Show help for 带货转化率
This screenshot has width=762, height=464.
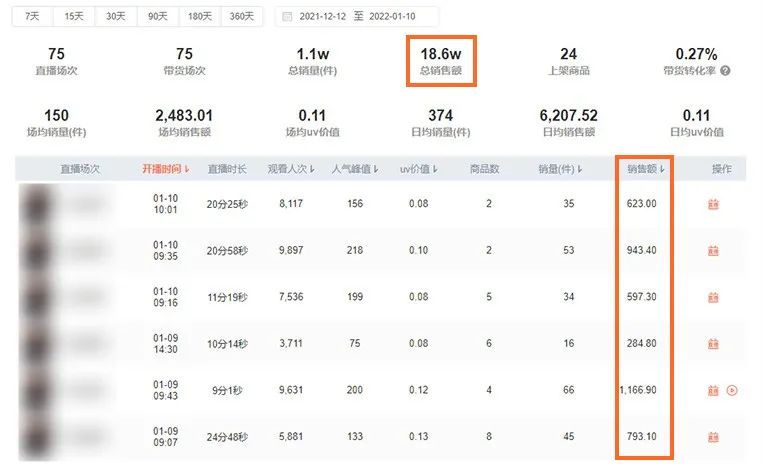pos(725,71)
